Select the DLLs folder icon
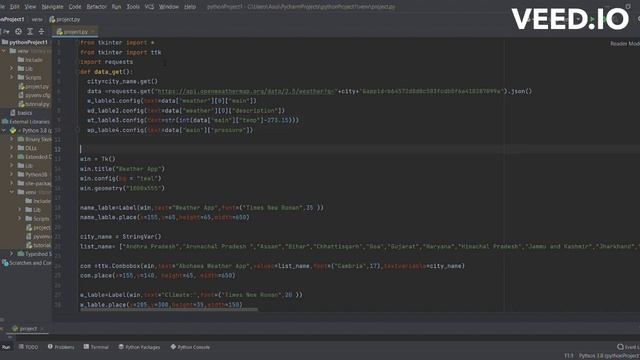This screenshot has height=360, width=640. 20,148
